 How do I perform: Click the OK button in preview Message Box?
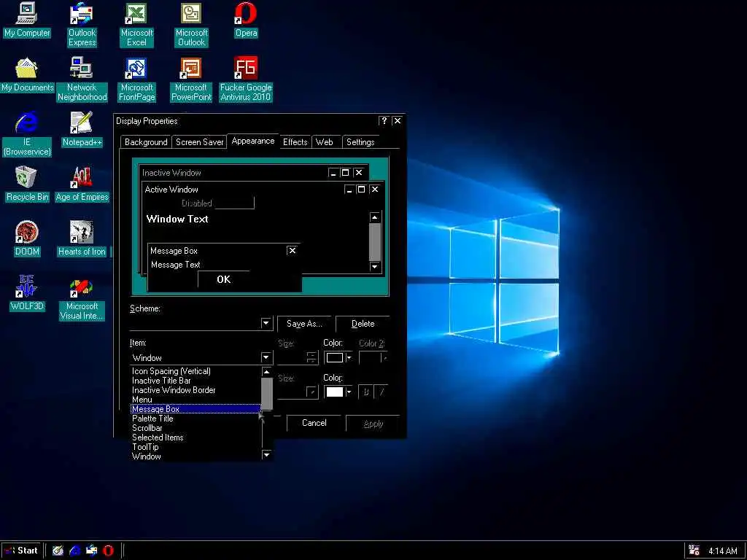coord(223,279)
